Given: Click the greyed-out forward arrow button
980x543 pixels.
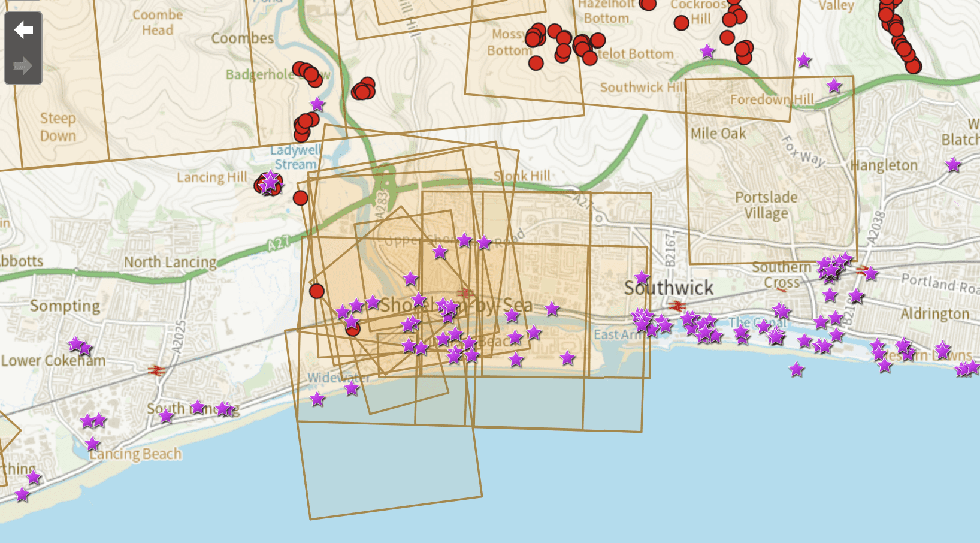Looking at the screenshot, I should tap(23, 65).
